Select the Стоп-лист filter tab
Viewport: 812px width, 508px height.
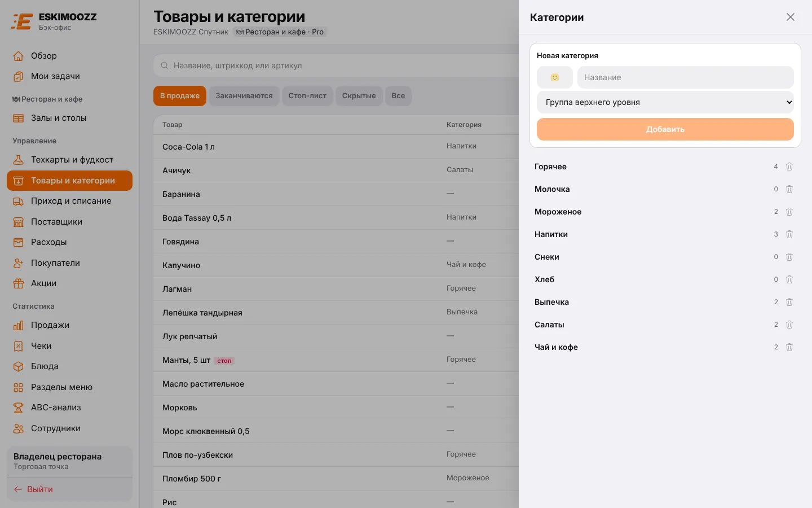click(307, 96)
